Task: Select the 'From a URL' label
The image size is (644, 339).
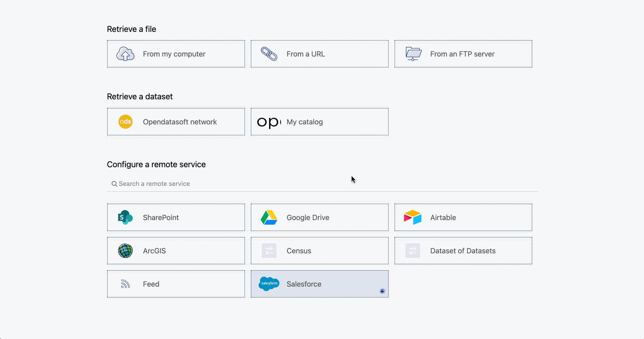Action: pyautogui.click(x=306, y=54)
